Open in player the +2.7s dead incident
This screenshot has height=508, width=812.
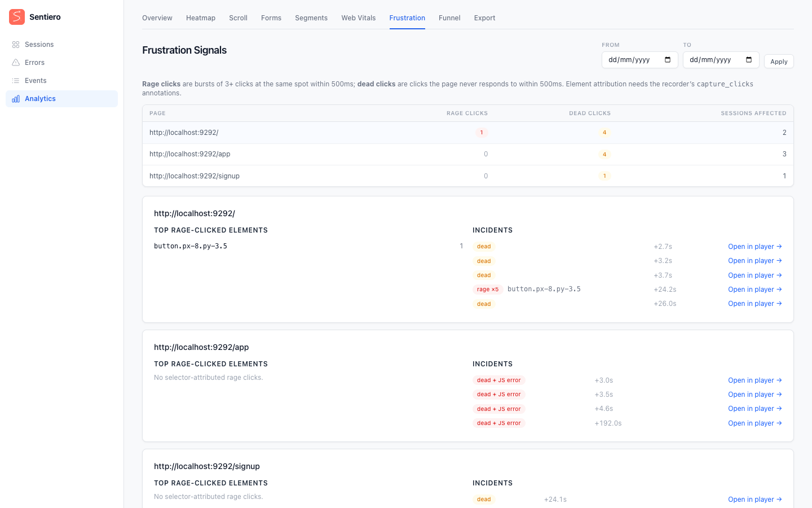pos(755,247)
